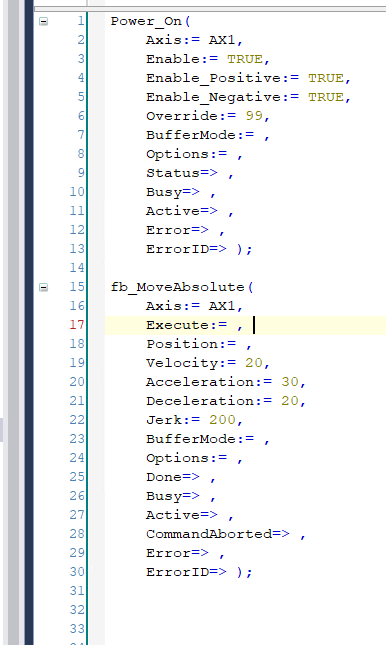This screenshot has height=645, width=386.
Task: Click the Busy=> output on line 26
Action: 181,496
